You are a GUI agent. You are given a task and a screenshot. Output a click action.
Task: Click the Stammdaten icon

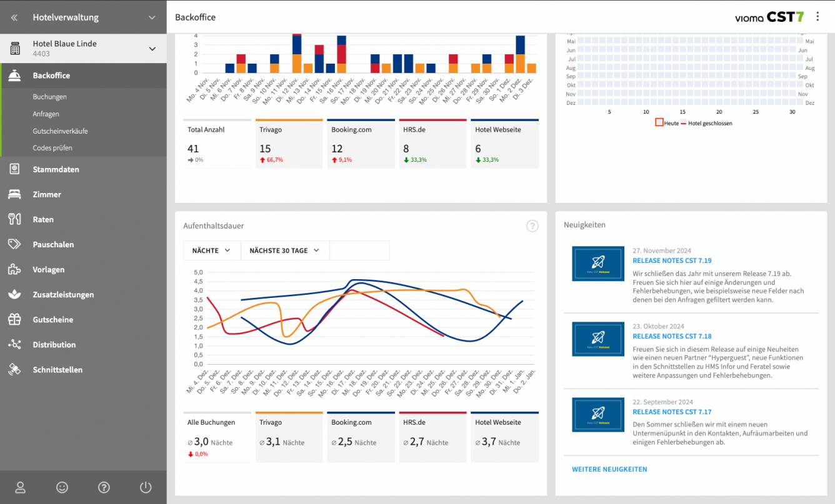coord(14,169)
